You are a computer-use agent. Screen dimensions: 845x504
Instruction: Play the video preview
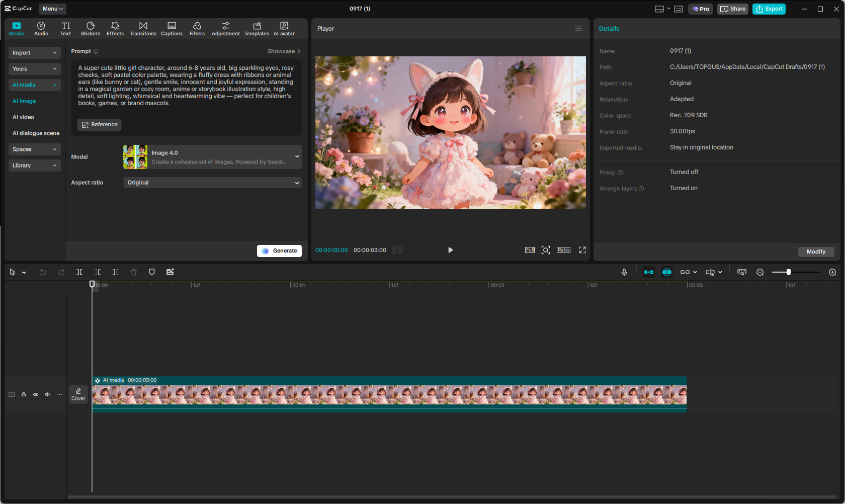pos(450,250)
